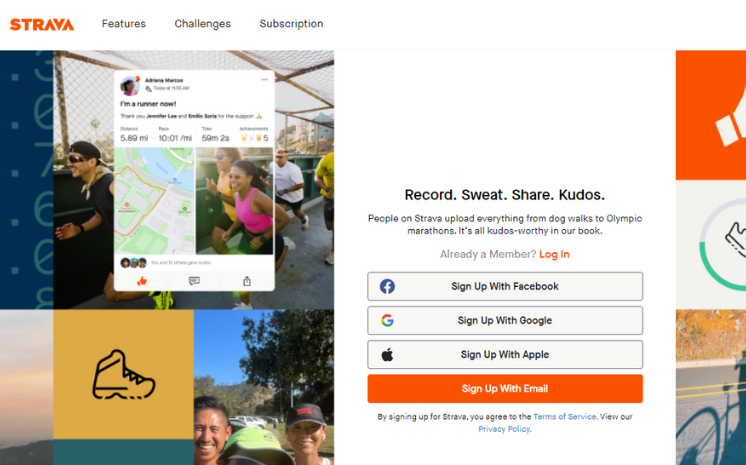The width and height of the screenshot is (746, 465).
Task: Click the Apple logo icon
Action: [387, 355]
